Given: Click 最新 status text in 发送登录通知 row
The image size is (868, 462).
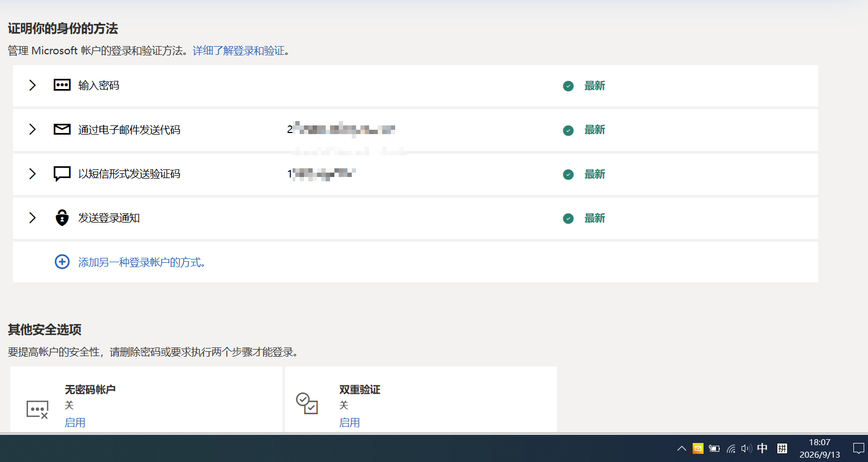Looking at the screenshot, I should 594,218.
